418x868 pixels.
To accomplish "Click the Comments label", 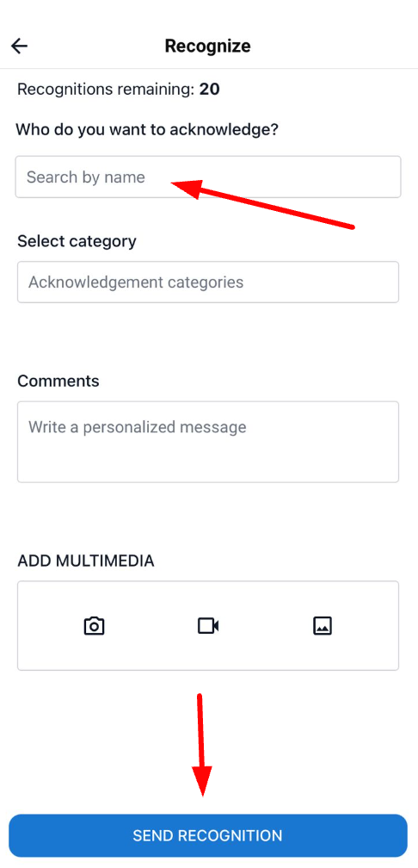I will pos(58,381).
